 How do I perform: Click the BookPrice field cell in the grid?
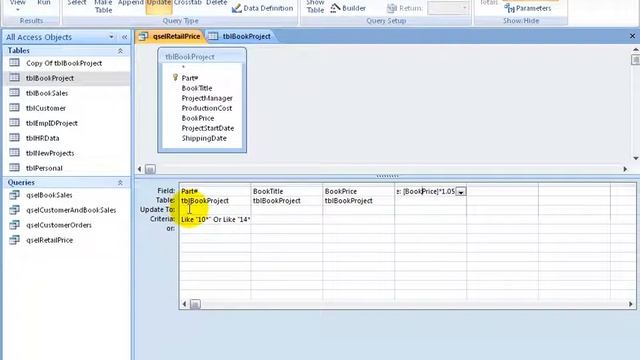pos(359,191)
